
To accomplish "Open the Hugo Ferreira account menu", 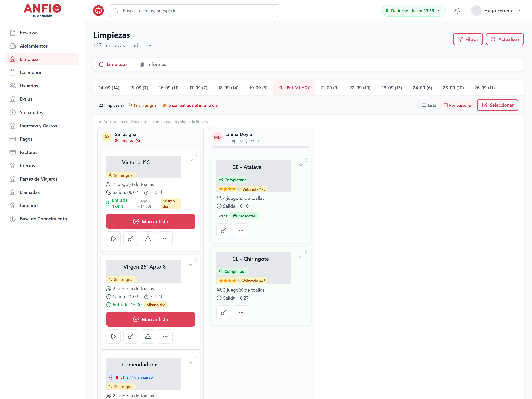I will [496, 11].
